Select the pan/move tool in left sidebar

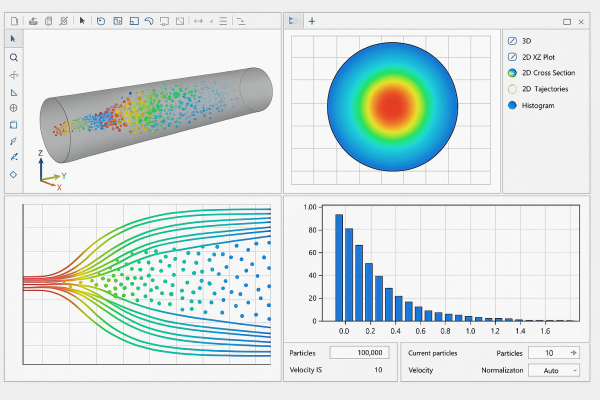[13, 74]
